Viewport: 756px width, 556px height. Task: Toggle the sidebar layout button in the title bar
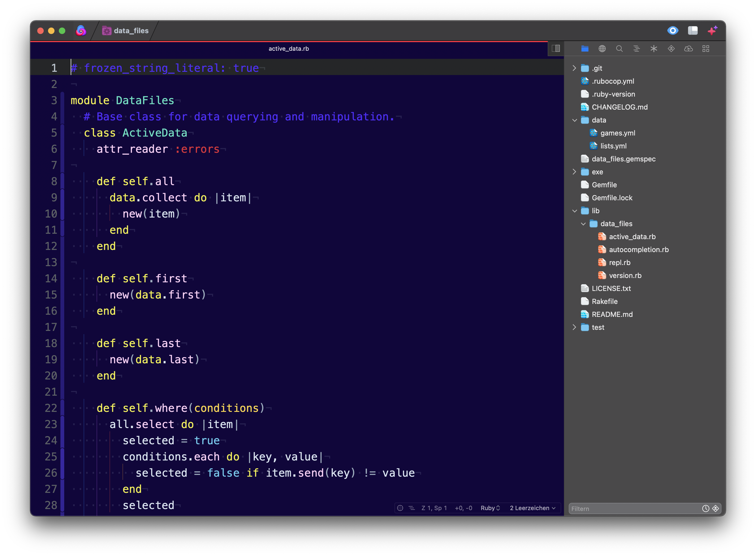pos(693,30)
